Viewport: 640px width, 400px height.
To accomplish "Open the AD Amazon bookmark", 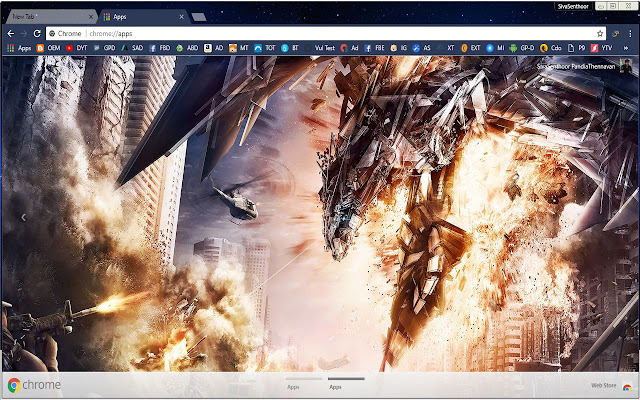I will click(x=213, y=48).
